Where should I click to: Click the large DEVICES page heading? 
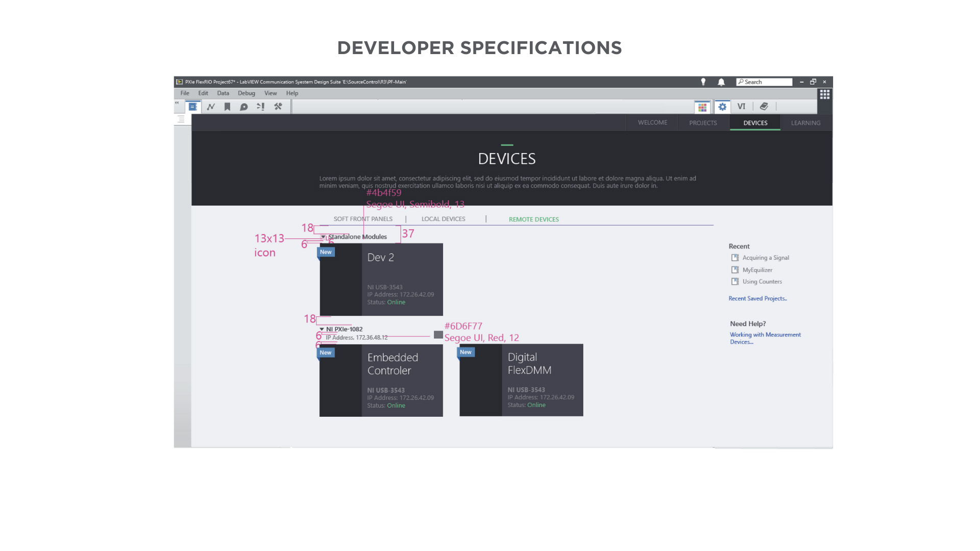click(x=507, y=159)
